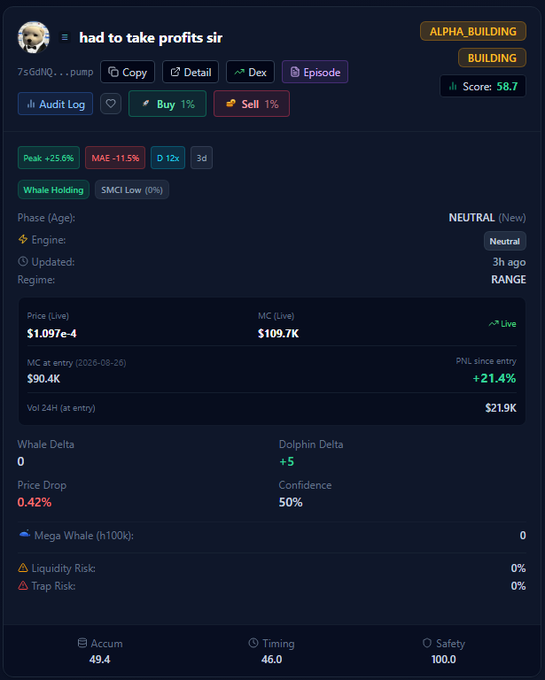Open the Detail page
Screen dimensions: 545x680
coord(190,72)
